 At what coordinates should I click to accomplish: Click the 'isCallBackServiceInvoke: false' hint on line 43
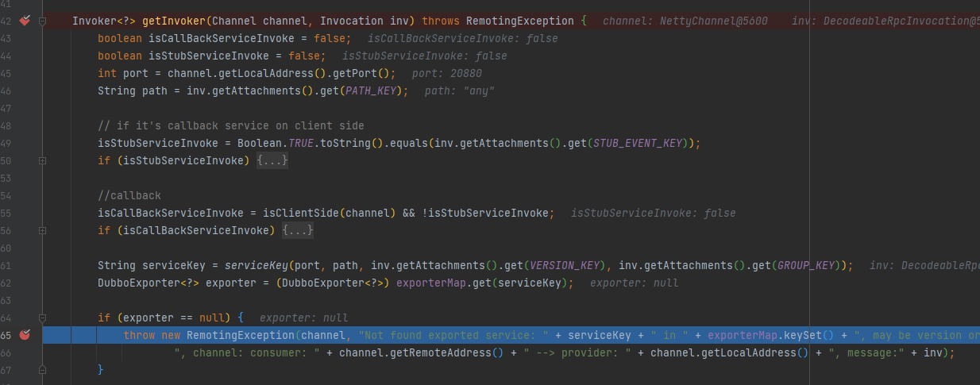point(462,38)
